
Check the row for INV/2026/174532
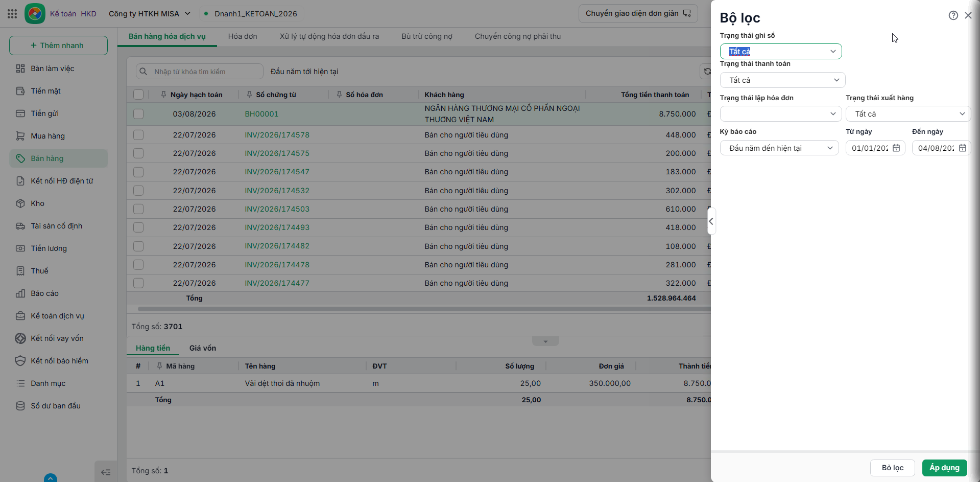click(x=138, y=191)
